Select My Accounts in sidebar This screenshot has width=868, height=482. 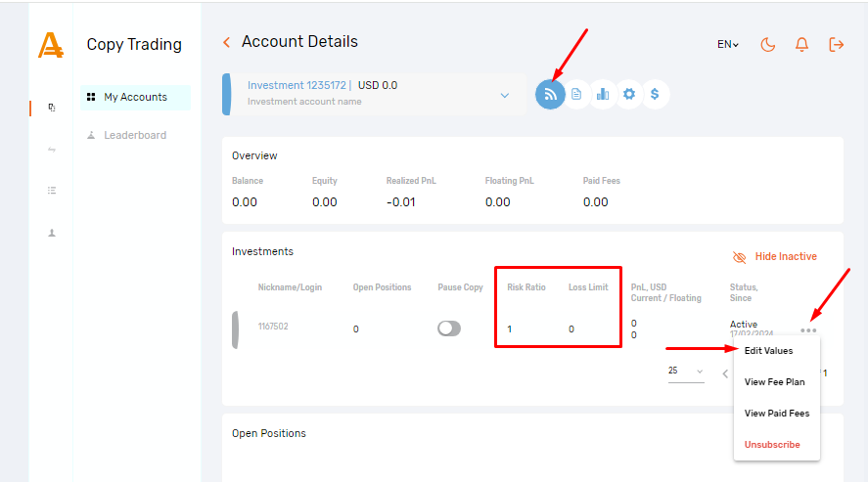pyautogui.click(x=134, y=97)
